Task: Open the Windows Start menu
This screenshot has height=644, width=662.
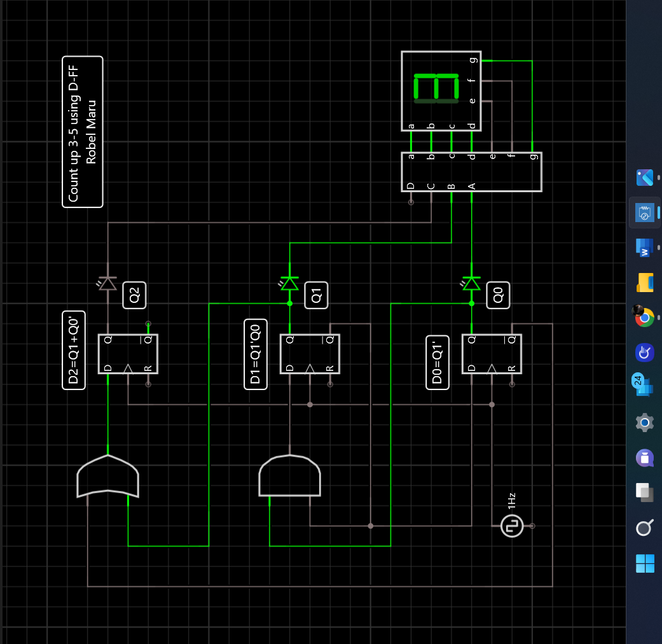Action: [644, 563]
